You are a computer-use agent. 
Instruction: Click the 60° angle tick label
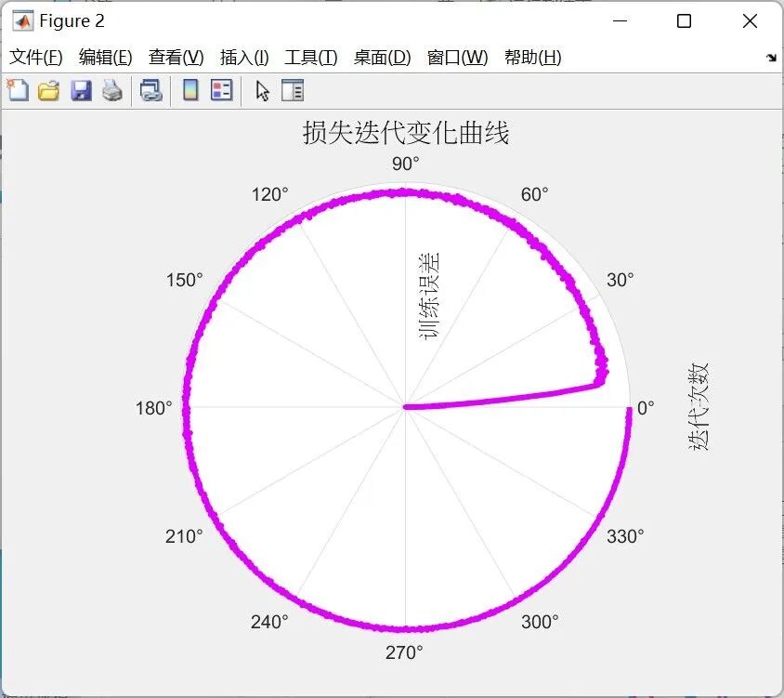[x=534, y=194]
